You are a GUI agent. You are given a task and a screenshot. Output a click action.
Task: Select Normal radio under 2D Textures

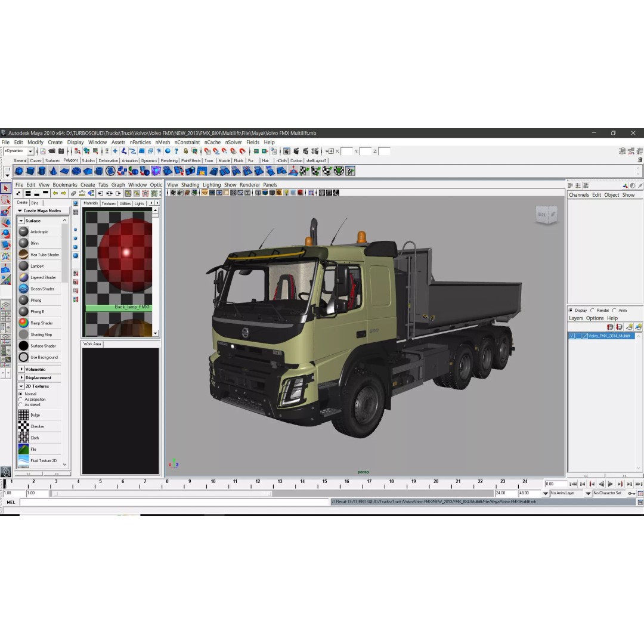20,394
